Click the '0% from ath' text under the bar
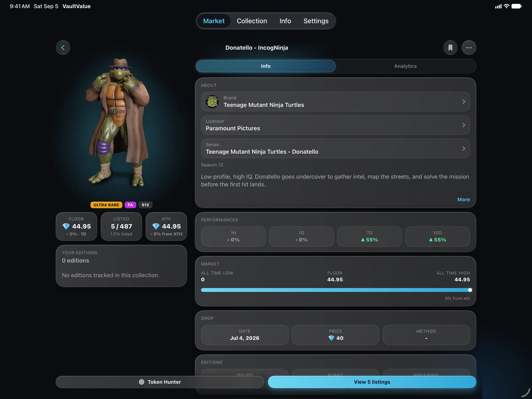Viewport: 532px width, 399px height. point(458,298)
